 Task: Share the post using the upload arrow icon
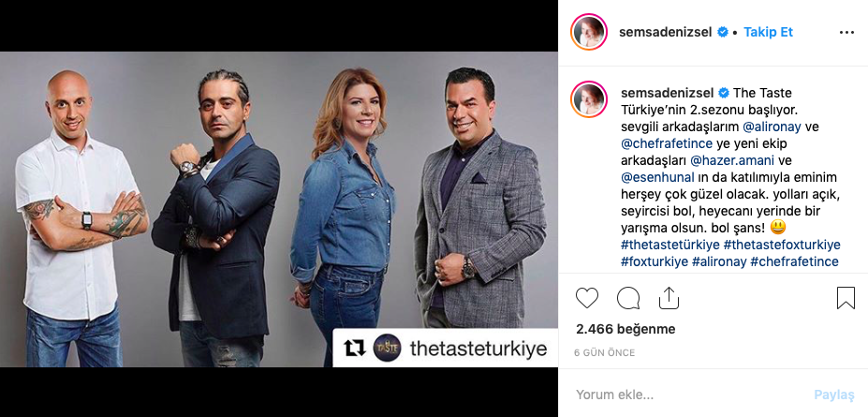coord(669,298)
